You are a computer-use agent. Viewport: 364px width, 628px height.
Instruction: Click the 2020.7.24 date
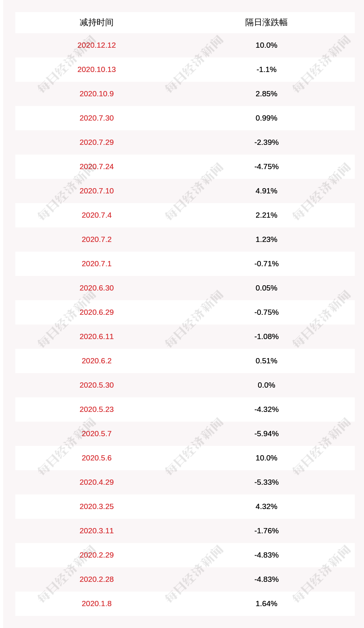pyautogui.click(x=96, y=166)
